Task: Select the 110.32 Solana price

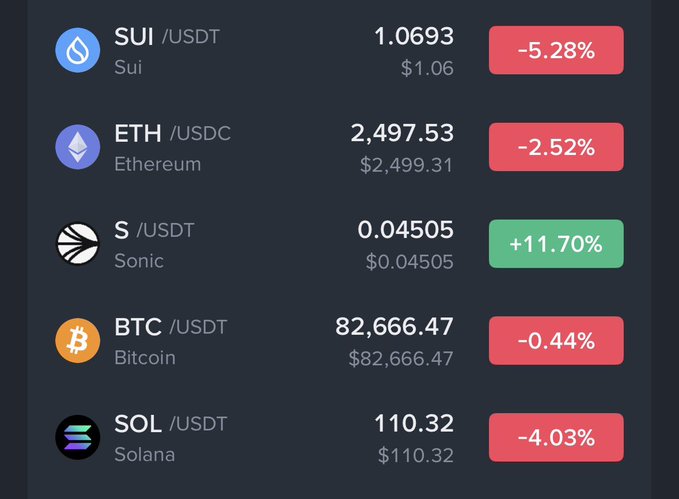Action: pyautogui.click(x=414, y=423)
